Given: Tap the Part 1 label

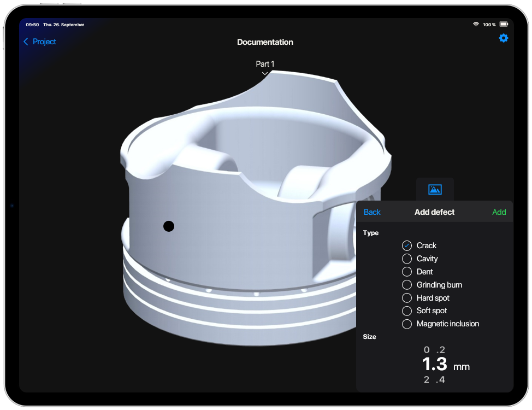Looking at the screenshot, I should pos(265,64).
